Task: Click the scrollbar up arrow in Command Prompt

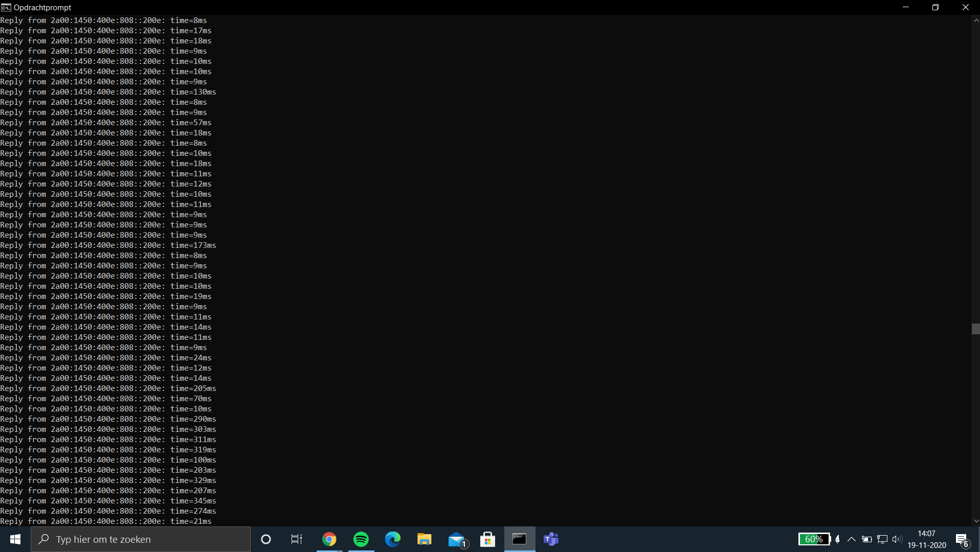Action: (x=976, y=20)
